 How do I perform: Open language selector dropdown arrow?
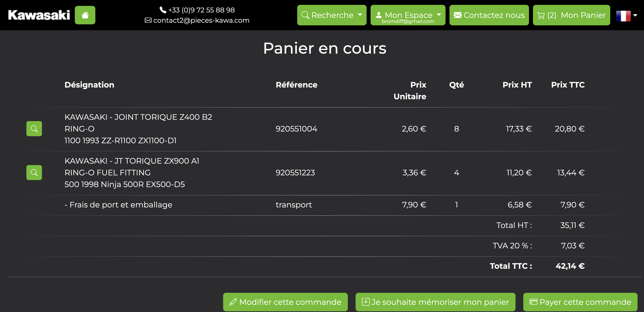coord(635,16)
